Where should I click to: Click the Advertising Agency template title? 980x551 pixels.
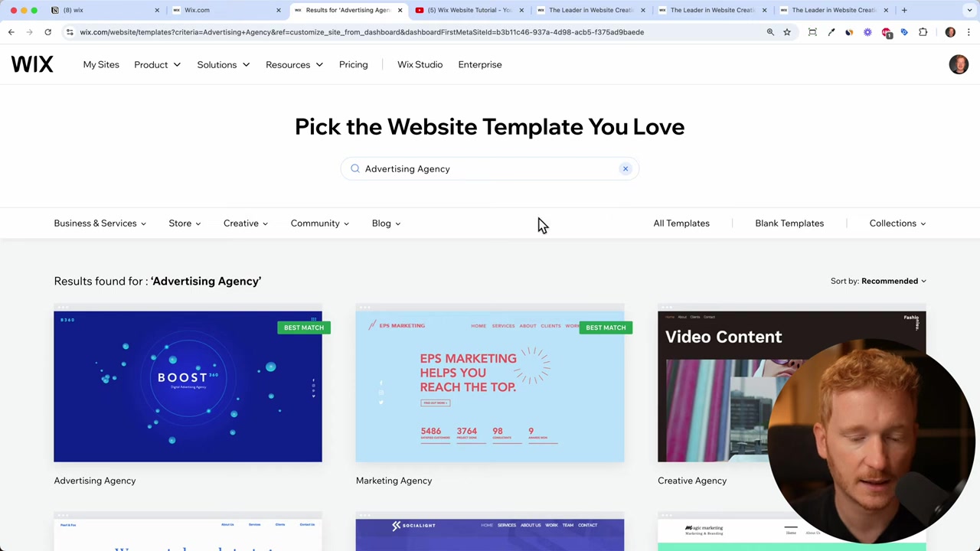(x=95, y=481)
